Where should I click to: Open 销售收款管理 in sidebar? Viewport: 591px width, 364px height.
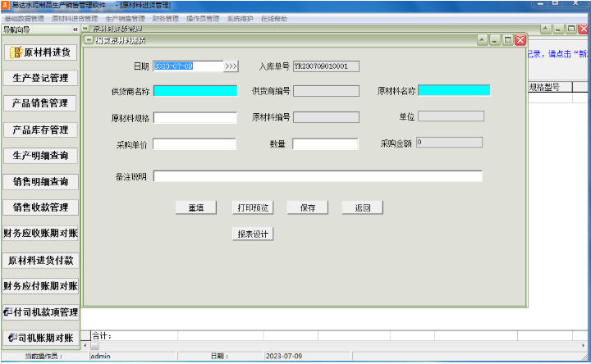point(40,207)
